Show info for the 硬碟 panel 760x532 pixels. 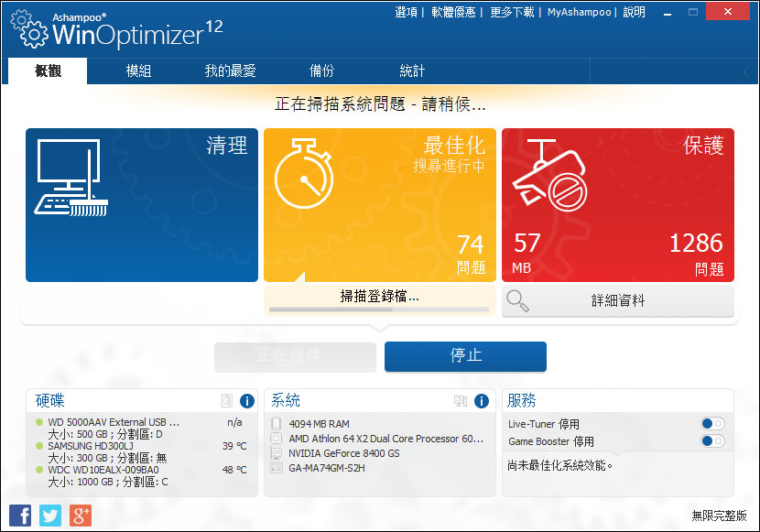pyautogui.click(x=247, y=401)
